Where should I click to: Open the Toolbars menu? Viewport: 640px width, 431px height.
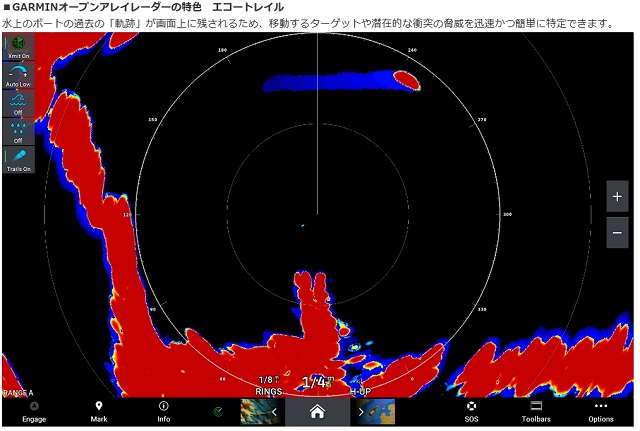[x=535, y=411]
